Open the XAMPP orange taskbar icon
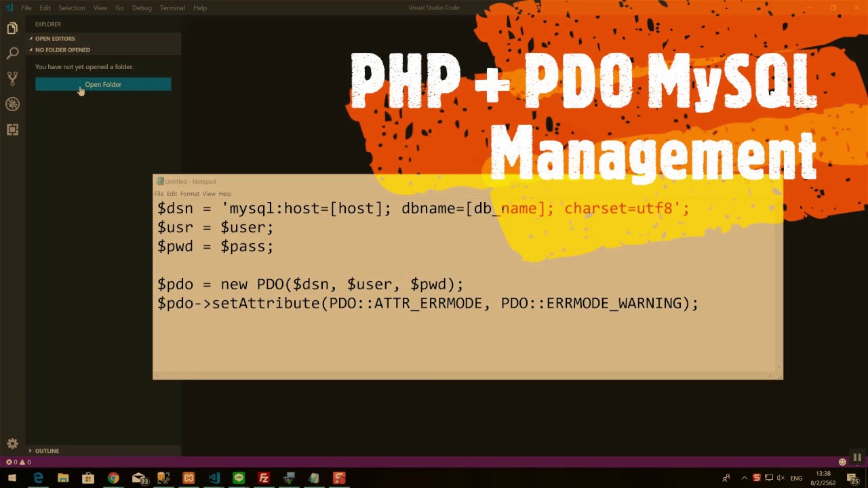 tap(189, 478)
